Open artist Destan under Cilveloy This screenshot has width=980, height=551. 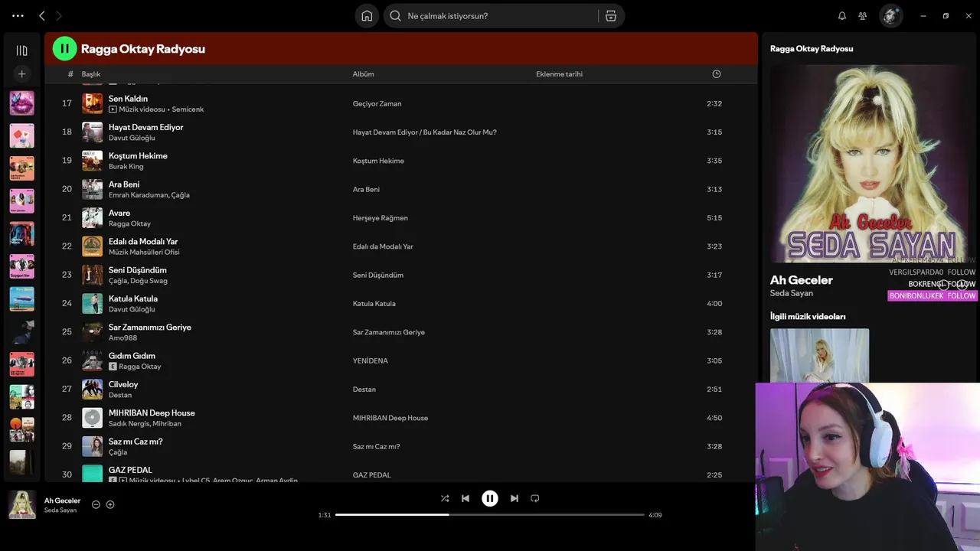pyautogui.click(x=120, y=395)
